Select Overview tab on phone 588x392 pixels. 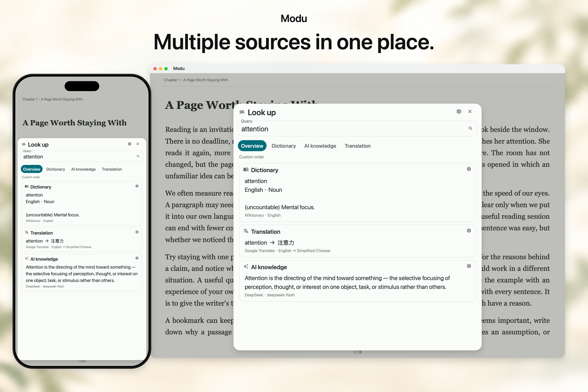[x=32, y=169]
